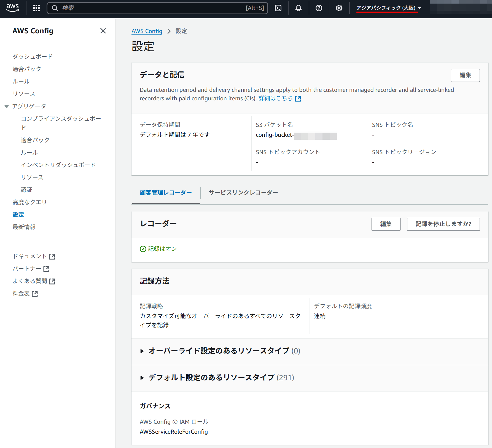This screenshot has height=448, width=492.
Task: Open 高度なクエリ in sidebar
Action: click(29, 202)
